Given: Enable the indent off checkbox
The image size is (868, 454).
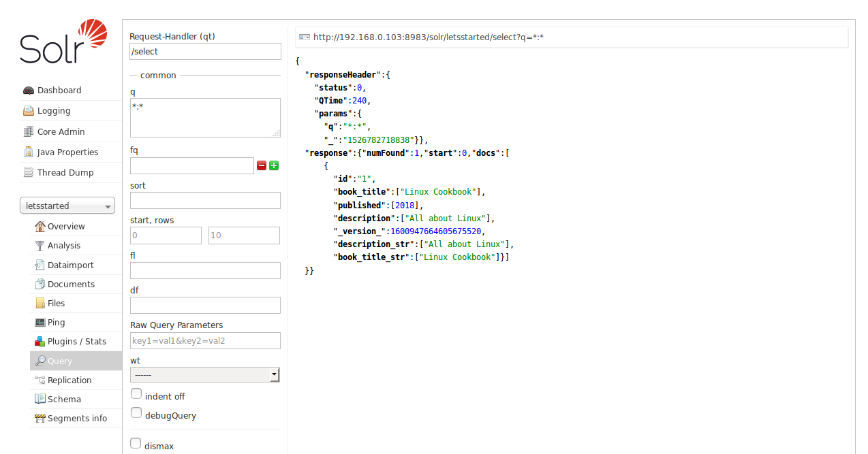Looking at the screenshot, I should (x=136, y=394).
